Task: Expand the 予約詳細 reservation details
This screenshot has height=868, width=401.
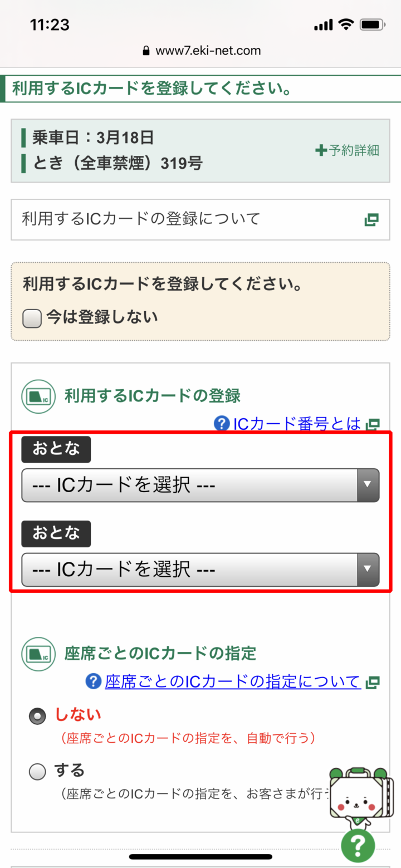Action: coord(348,150)
